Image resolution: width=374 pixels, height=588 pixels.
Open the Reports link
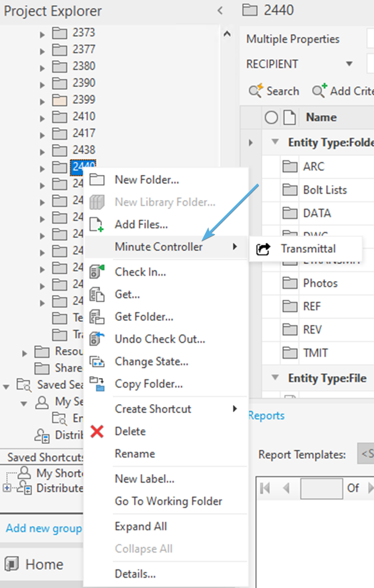click(x=266, y=416)
